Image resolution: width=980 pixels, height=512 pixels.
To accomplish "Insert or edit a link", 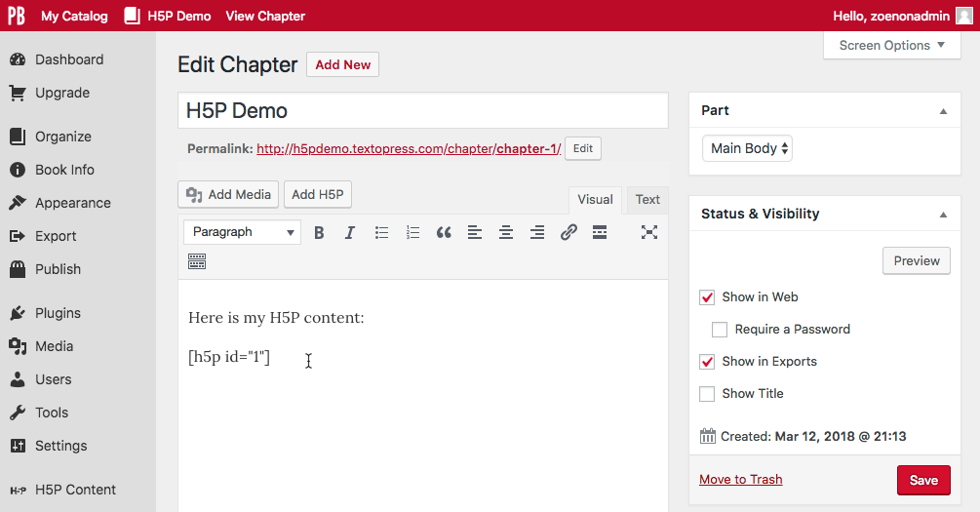I will coord(568,232).
